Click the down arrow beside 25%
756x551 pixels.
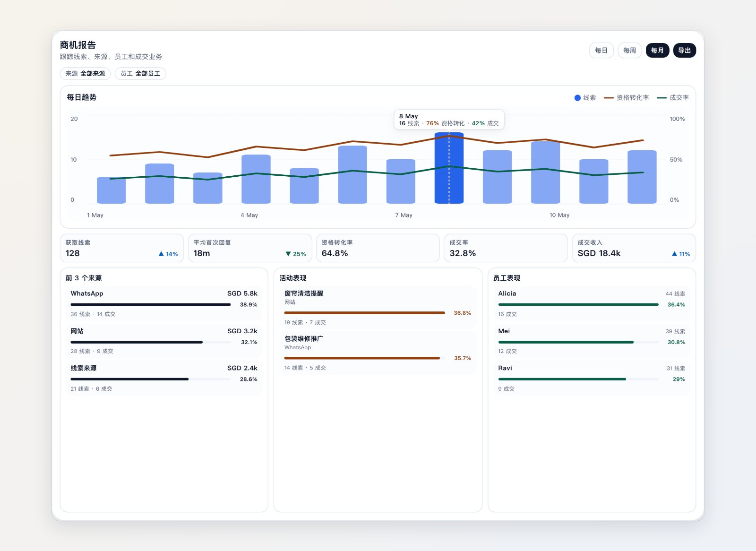[288, 254]
